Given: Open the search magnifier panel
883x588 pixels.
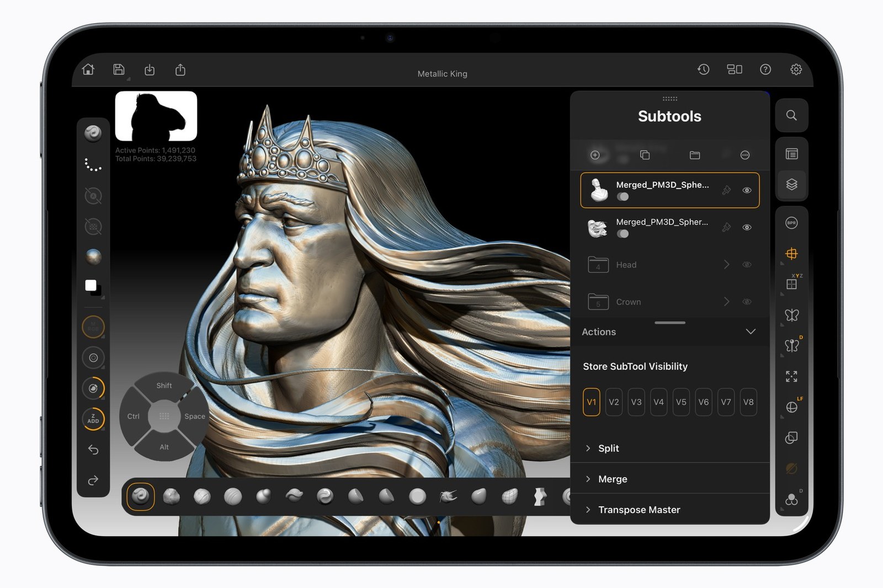Looking at the screenshot, I should click(x=791, y=115).
